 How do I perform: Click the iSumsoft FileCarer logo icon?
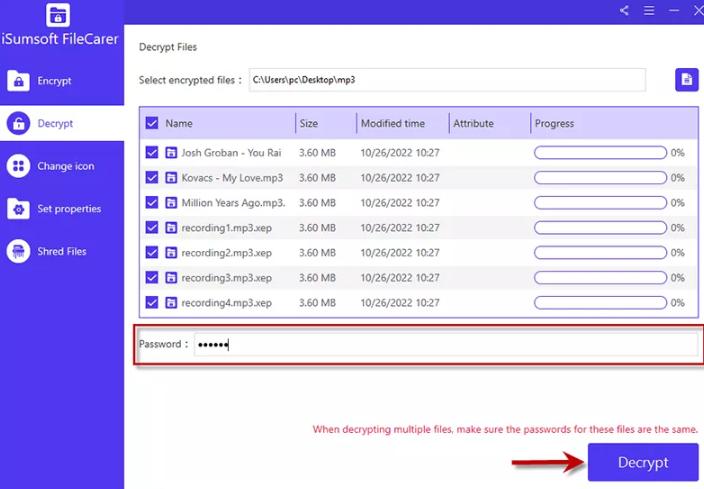(58, 15)
